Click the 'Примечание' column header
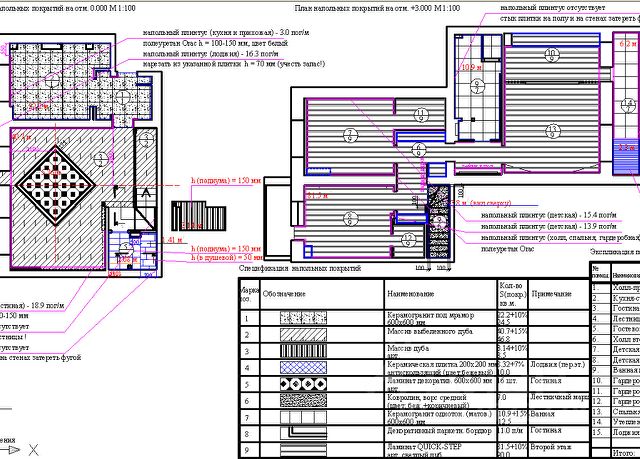Image resolution: width=640 pixels, height=459 pixels. 551,294
